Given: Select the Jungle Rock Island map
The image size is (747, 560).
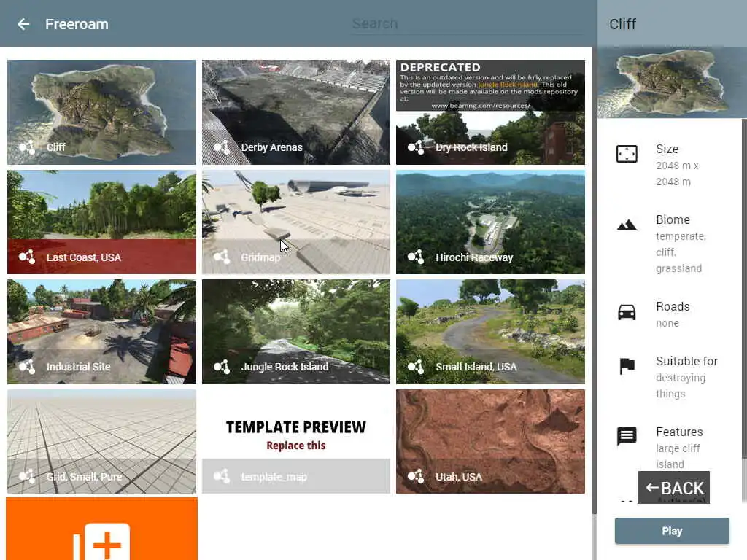Looking at the screenshot, I should [x=296, y=332].
